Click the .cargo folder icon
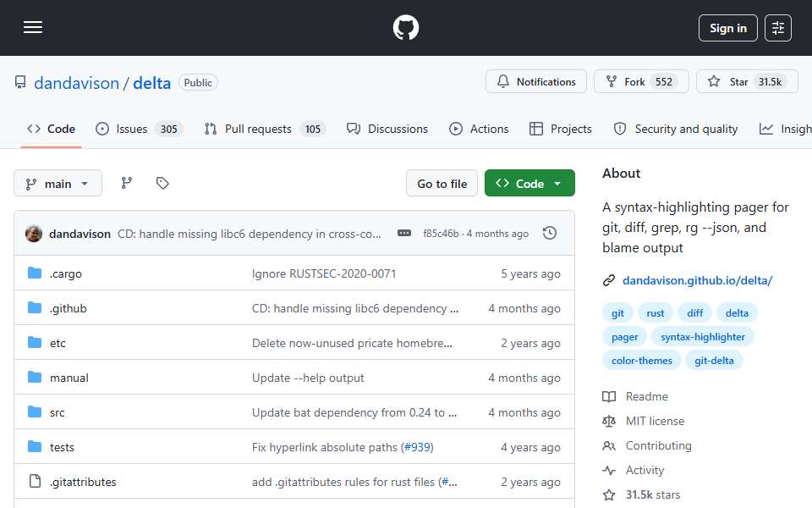The height and width of the screenshot is (508, 812). [35, 273]
